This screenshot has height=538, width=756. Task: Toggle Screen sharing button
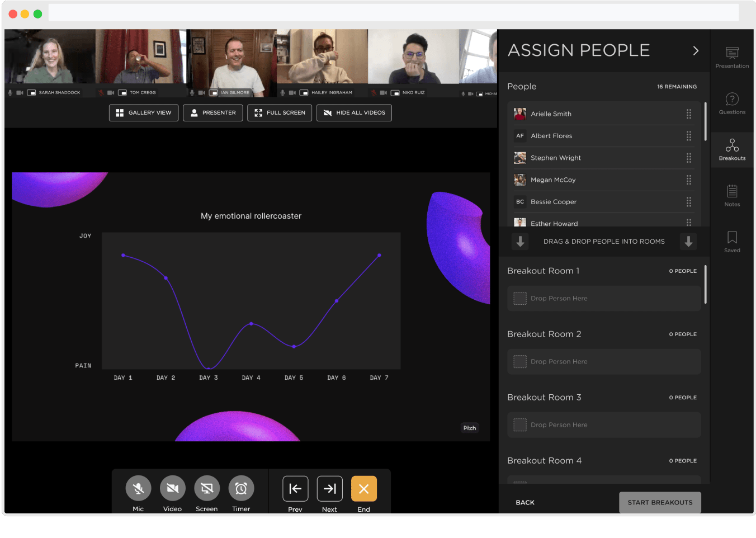(x=207, y=489)
